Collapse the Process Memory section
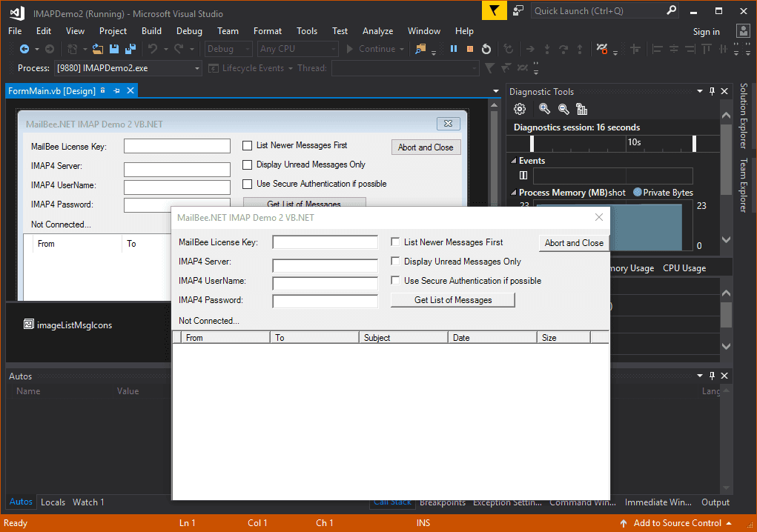The image size is (757, 532). (x=513, y=193)
